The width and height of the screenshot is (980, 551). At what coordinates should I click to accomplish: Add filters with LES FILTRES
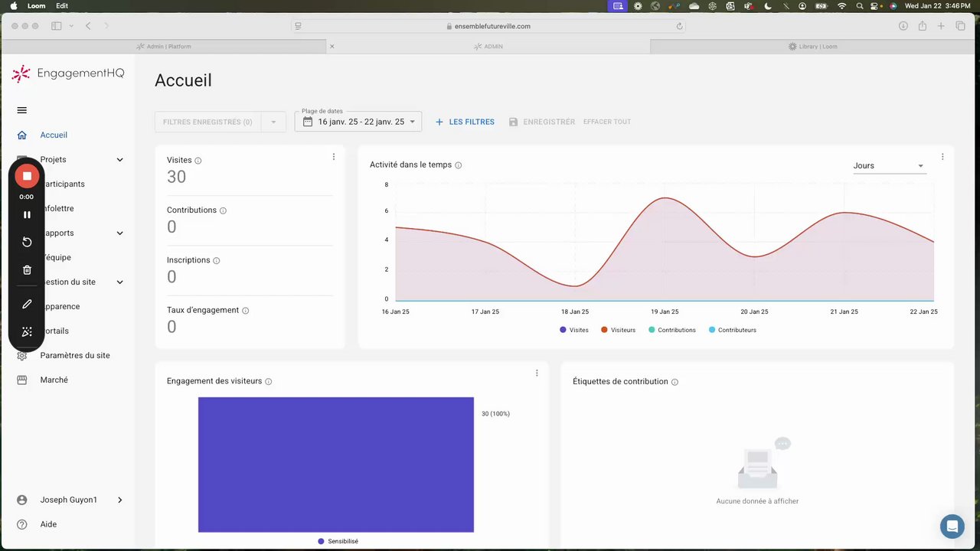pos(465,122)
